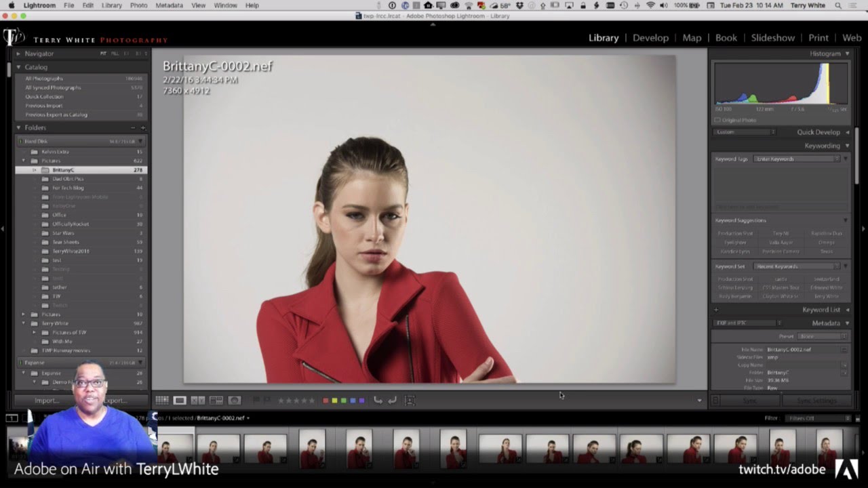Screen dimensions: 868x488
Task: Open the Filters Off dropdown in filmstrip
Action: tap(818, 418)
